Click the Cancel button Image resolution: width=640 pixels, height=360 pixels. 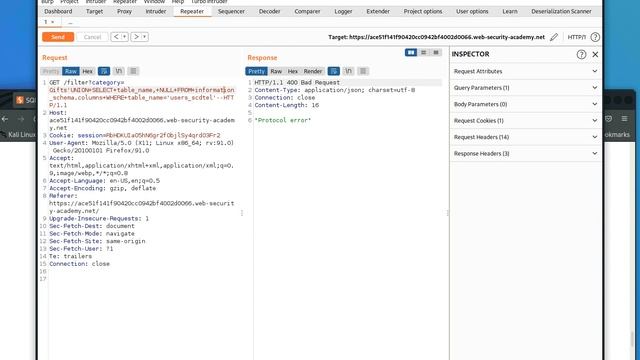pyautogui.click(x=92, y=37)
